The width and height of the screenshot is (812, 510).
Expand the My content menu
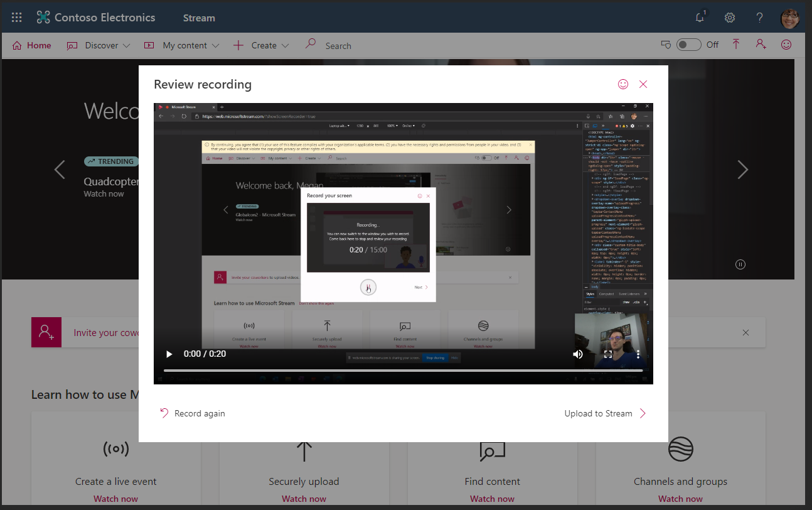[182, 45]
